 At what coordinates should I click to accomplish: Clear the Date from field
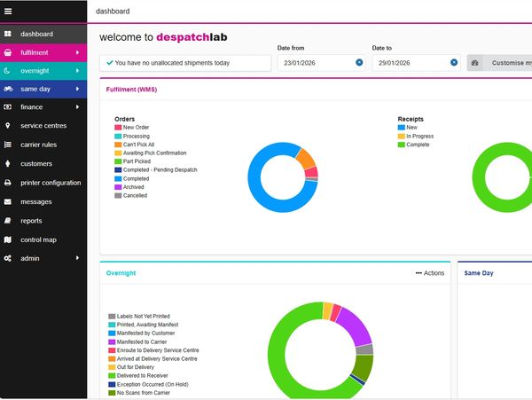pyautogui.click(x=359, y=63)
